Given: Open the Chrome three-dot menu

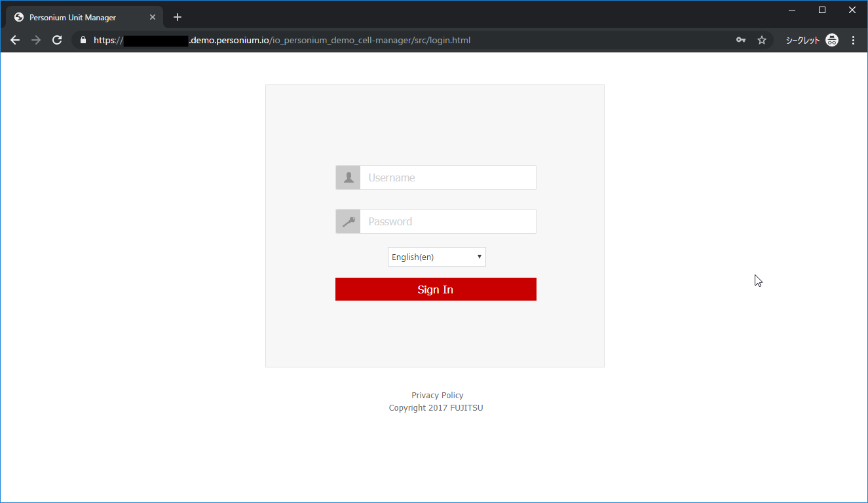Looking at the screenshot, I should (x=853, y=40).
